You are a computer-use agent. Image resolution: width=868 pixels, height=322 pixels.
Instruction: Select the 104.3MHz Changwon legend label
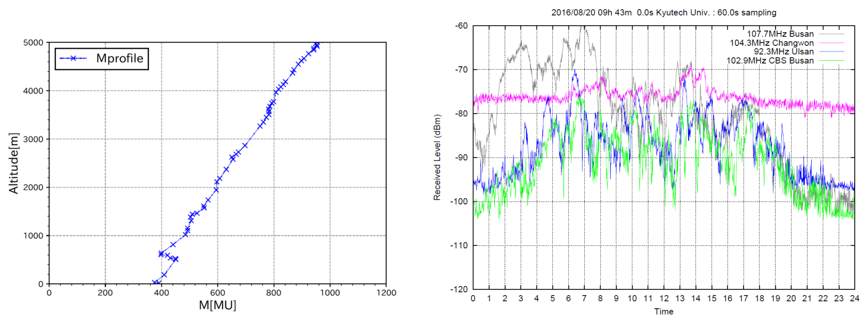point(771,43)
